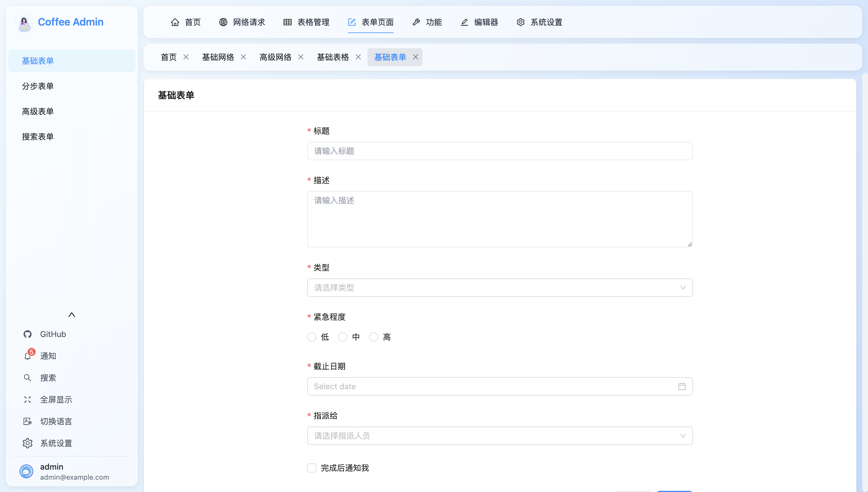Click the GitHub icon in sidebar

pos(27,334)
